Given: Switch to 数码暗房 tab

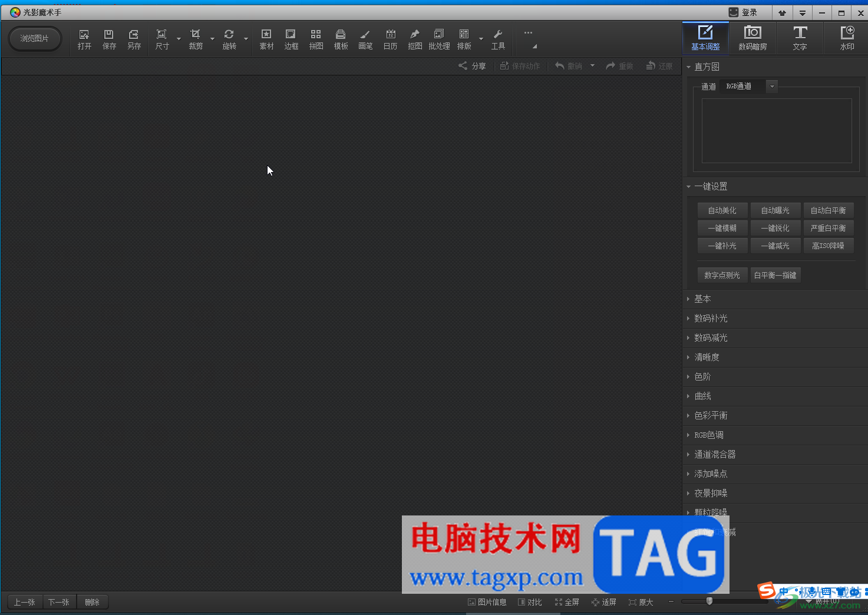Looking at the screenshot, I should 753,38.
